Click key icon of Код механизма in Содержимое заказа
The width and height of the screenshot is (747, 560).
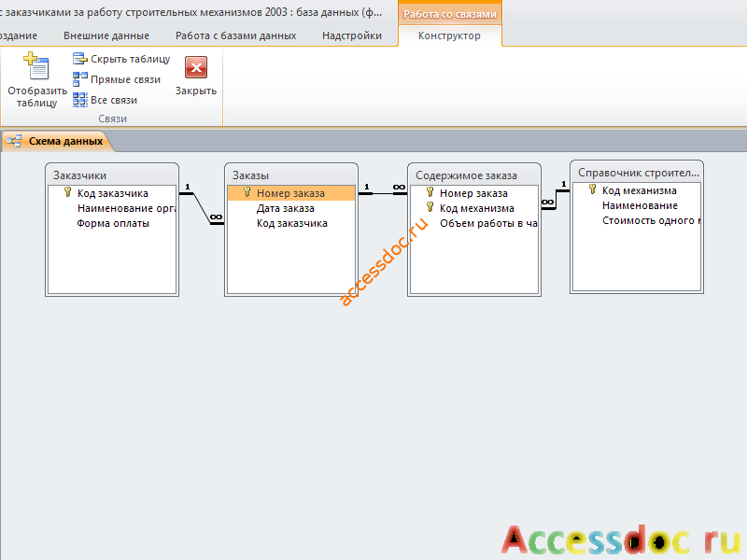coord(430,207)
